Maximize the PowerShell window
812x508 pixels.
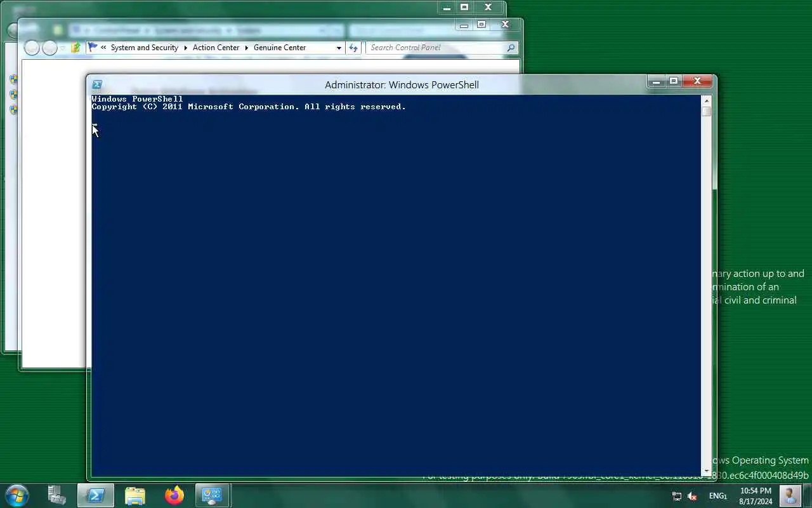pos(674,81)
